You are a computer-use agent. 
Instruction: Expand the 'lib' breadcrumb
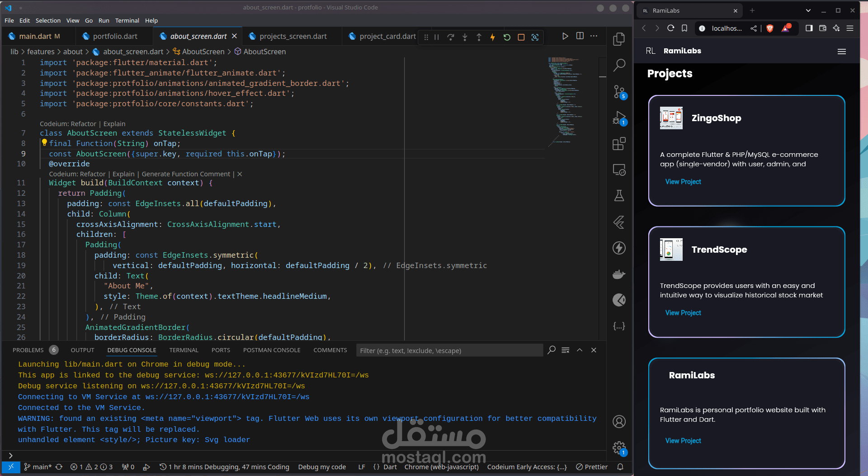pos(14,52)
